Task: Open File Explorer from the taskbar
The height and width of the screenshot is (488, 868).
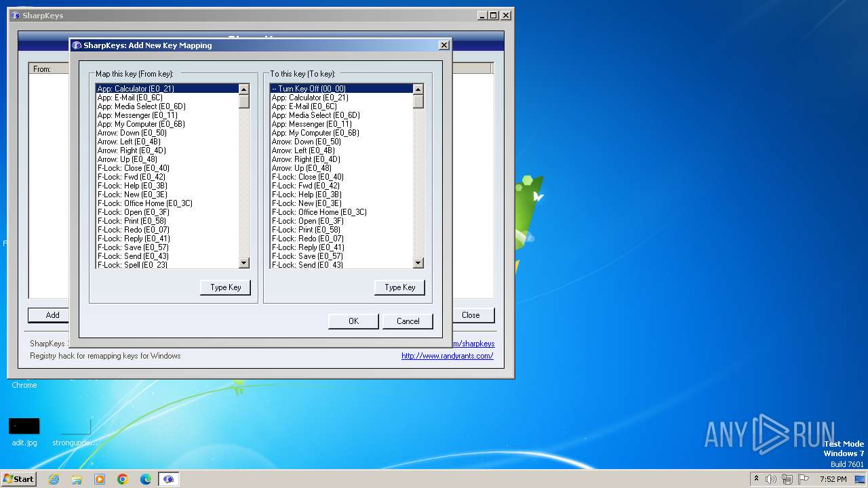Action: [x=77, y=479]
